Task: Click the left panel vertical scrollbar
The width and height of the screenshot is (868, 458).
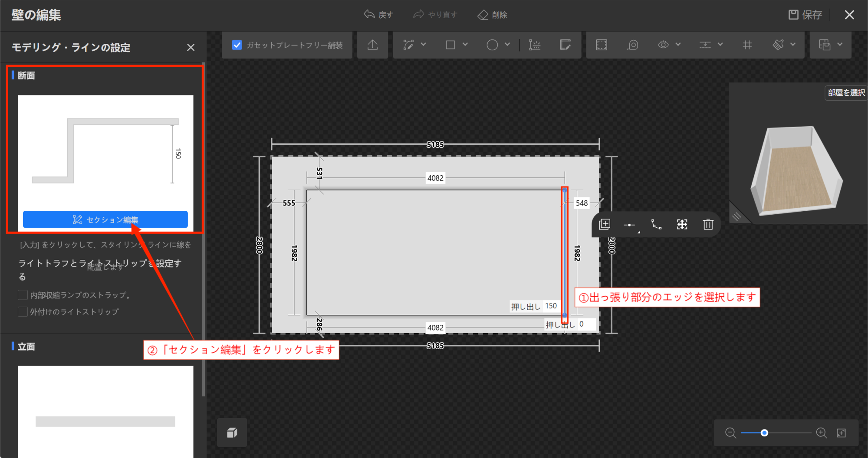Action: (x=204, y=230)
